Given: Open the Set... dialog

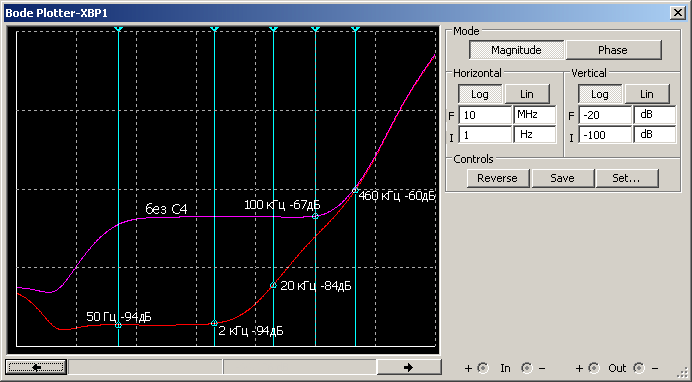Looking at the screenshot, I should click(x=627, y=178).
